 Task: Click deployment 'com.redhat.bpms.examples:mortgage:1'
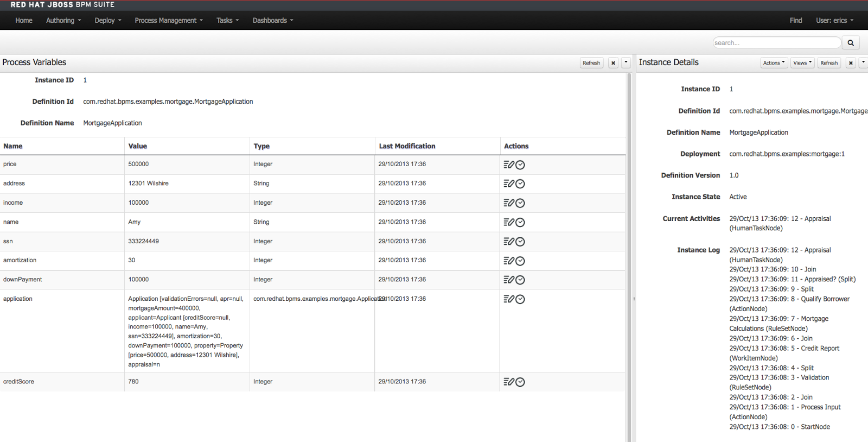pos(787,154)
